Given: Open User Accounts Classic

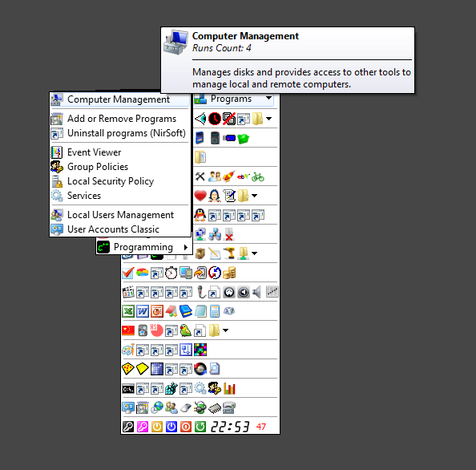Looking at the screenshot, I should (x=119, y=229).
